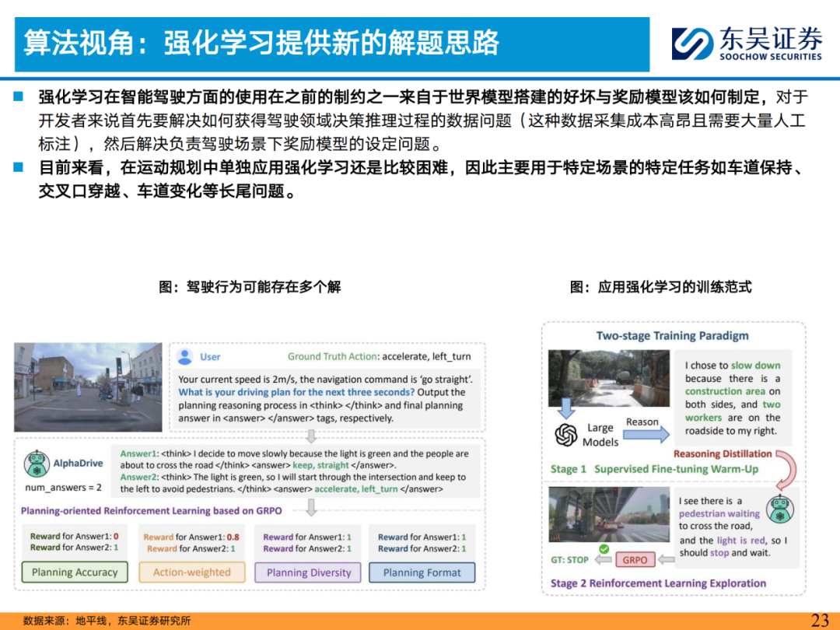The height and width of the screenshot is (630, 840).
Task: Click the Action-weighted box
Action: [x=192, y=572]
